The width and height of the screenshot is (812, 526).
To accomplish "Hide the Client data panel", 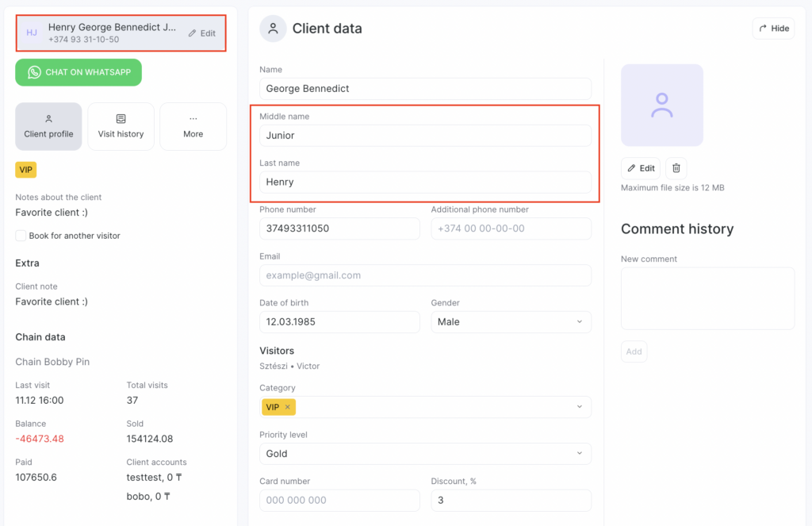I will (x=773, y=29).
